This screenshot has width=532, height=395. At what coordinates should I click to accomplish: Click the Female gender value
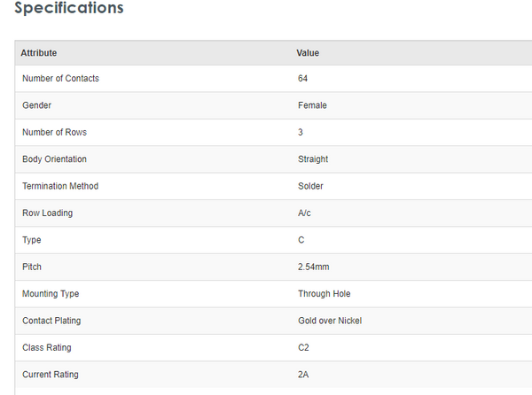pos(312,105)
